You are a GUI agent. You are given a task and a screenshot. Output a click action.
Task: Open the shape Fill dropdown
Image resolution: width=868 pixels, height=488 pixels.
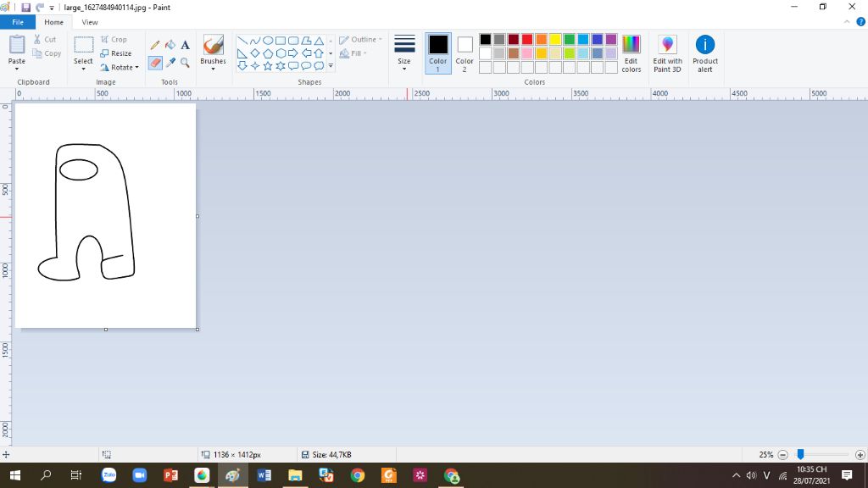click(353, 53)
